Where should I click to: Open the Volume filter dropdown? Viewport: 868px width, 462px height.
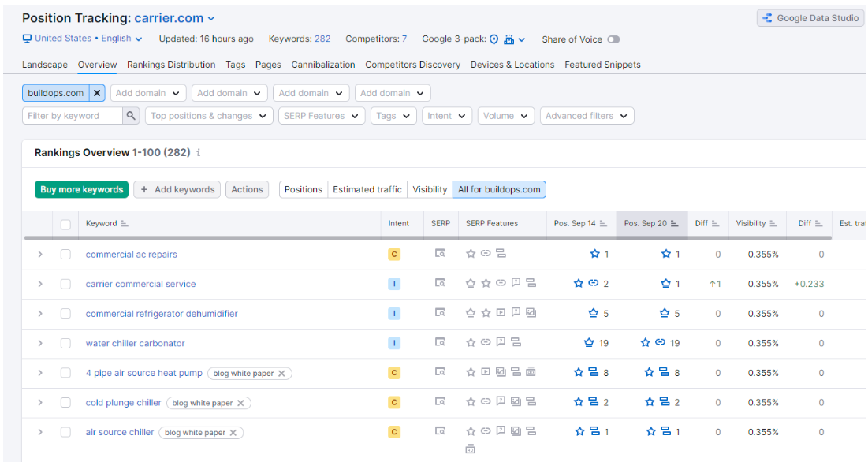tap(505, 116)
